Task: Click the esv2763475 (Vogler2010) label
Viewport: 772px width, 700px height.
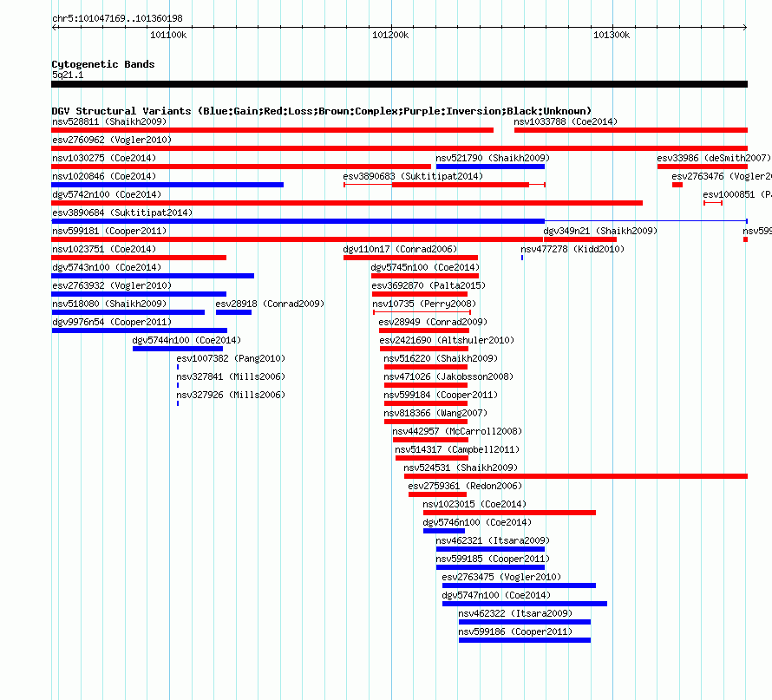Action: coord(501,577)
